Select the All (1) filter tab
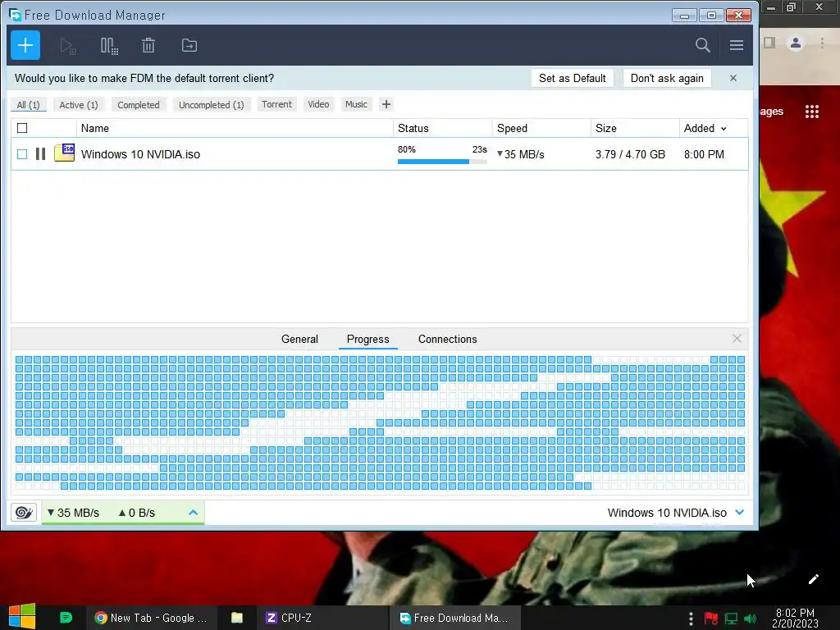Image resolution: width=840 pixels, height=630 pixels. (x=29, y=104)
